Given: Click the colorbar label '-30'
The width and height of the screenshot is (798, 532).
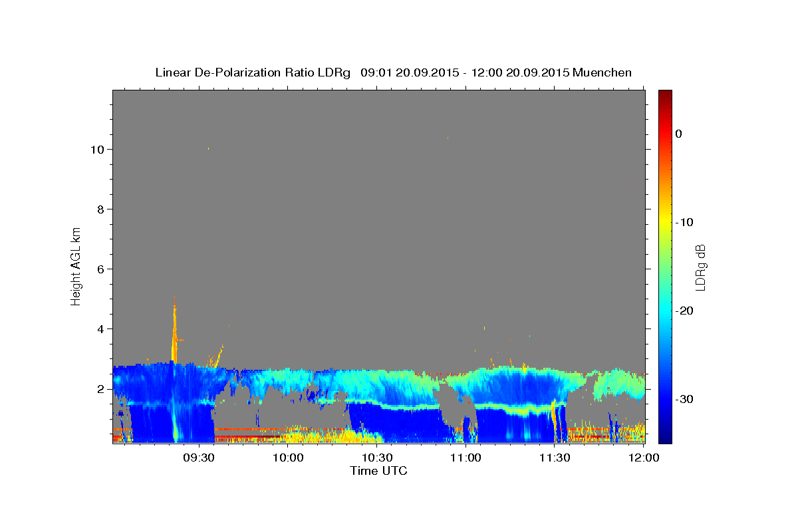Looking at the screenshot, I should 685,399.
